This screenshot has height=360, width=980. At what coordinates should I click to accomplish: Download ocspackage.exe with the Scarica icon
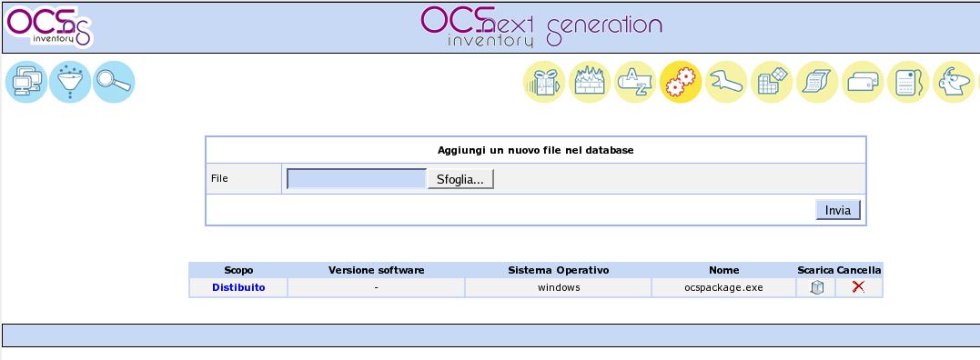click(817, 287)
